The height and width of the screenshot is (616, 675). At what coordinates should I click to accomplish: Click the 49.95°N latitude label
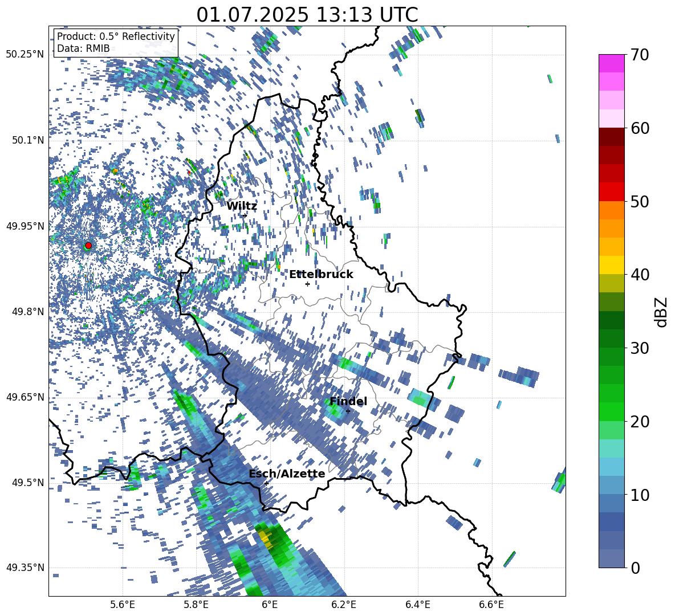pyautogui.click(x=25, y=226)
